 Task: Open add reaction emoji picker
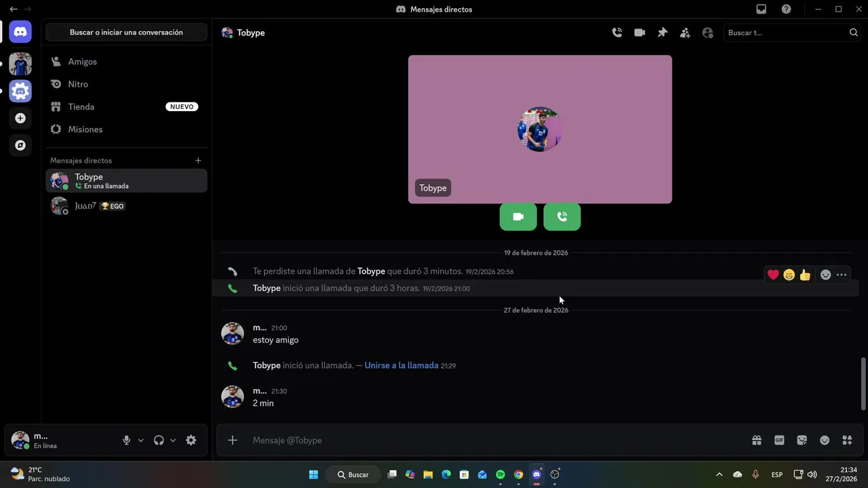[825, 274]
